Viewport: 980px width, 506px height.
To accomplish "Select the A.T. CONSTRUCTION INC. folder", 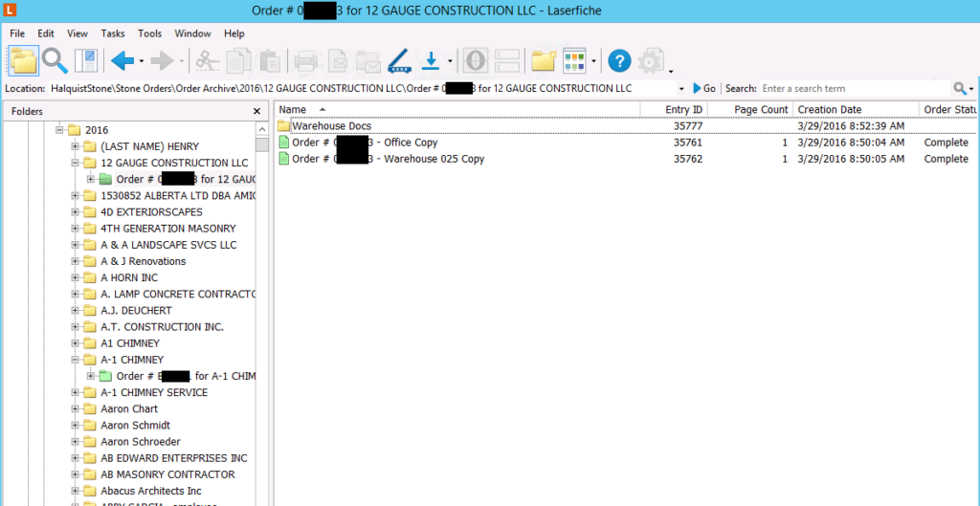I will 162,327.
